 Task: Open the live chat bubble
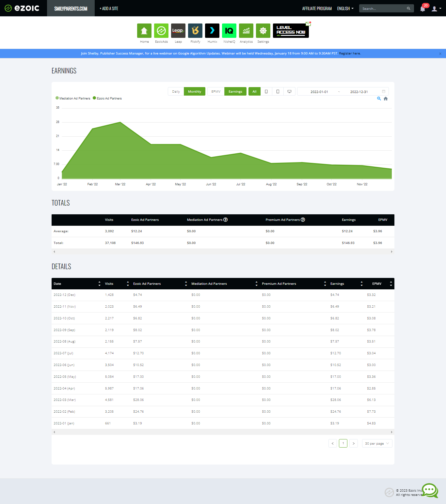pyautogui.click(x=430, y=490)
